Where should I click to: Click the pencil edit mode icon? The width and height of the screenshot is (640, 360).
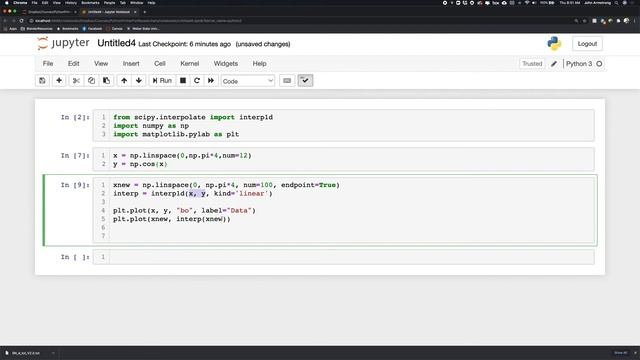coord(554,64)
